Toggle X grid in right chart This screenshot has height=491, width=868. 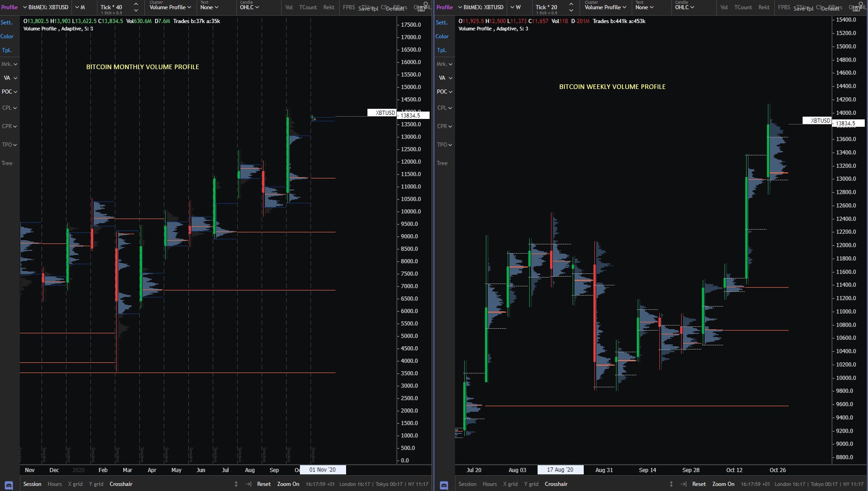click(510, 484)
